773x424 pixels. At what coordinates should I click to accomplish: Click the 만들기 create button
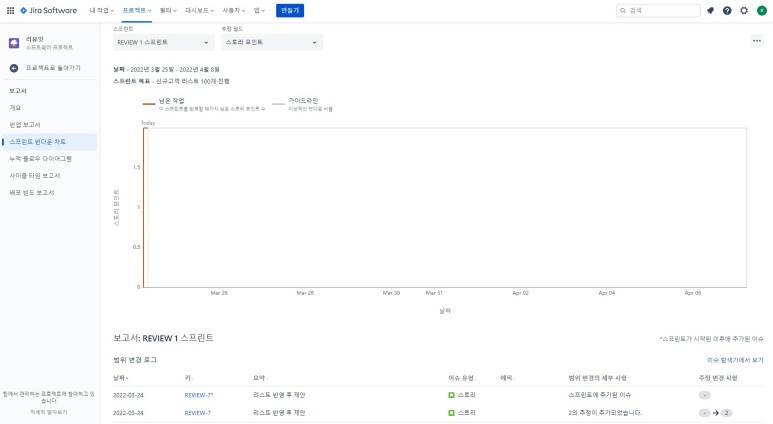(289, 10)
